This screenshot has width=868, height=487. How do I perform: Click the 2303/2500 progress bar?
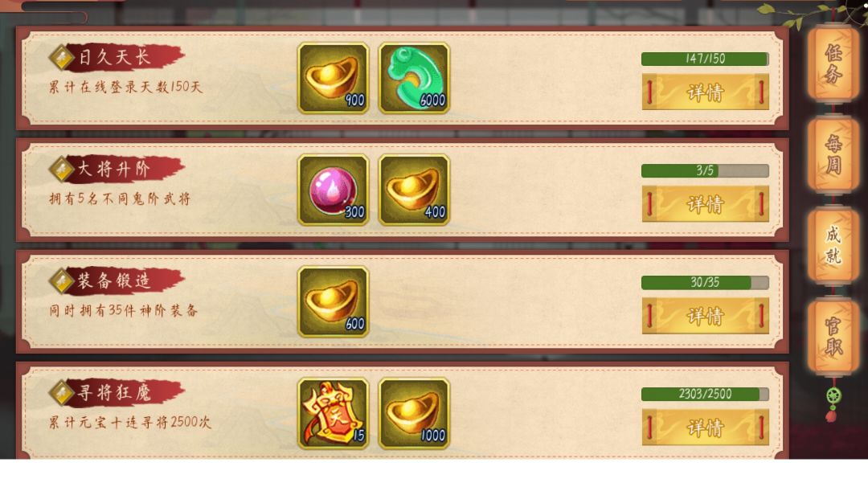706,394
